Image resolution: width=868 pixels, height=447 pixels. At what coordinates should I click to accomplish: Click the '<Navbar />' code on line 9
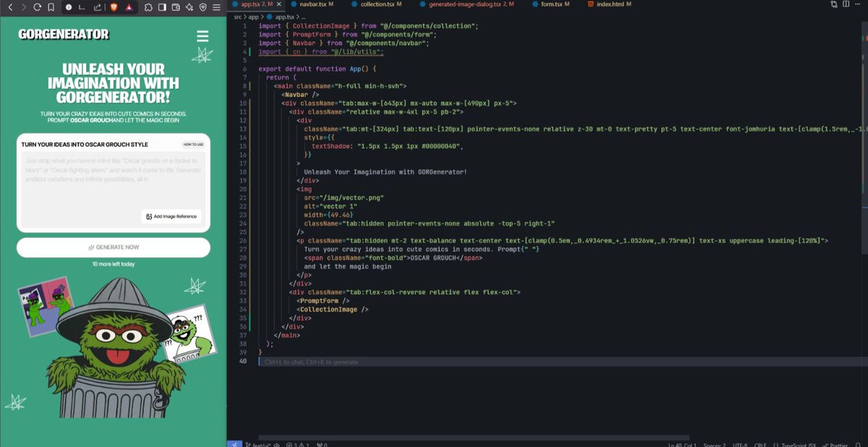pyautogui.click(x=301, y=94)
